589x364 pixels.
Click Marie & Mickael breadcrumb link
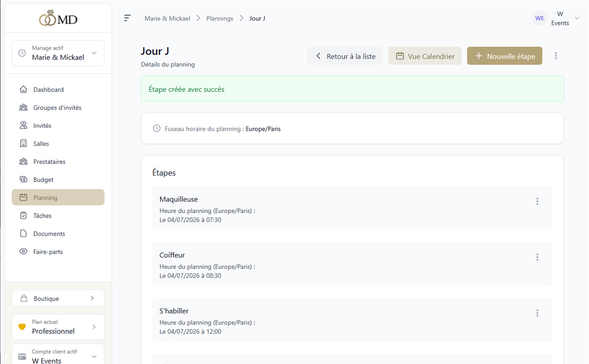[x=167, y=18]
